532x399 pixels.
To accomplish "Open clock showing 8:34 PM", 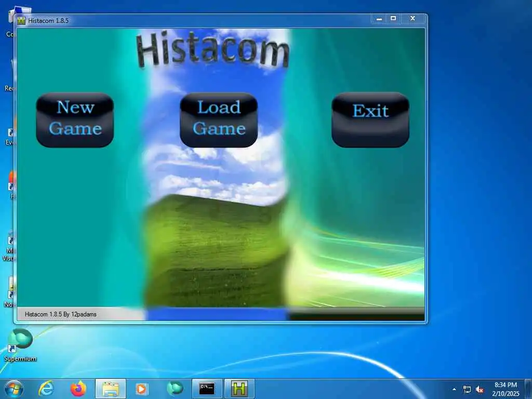I will pos(506,389).
